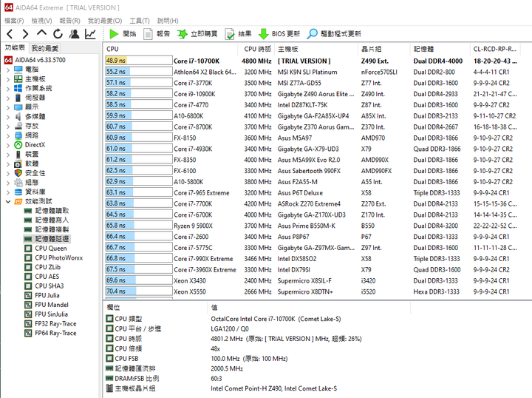Expand the Computer (電腦) tree node

[8, 70]
